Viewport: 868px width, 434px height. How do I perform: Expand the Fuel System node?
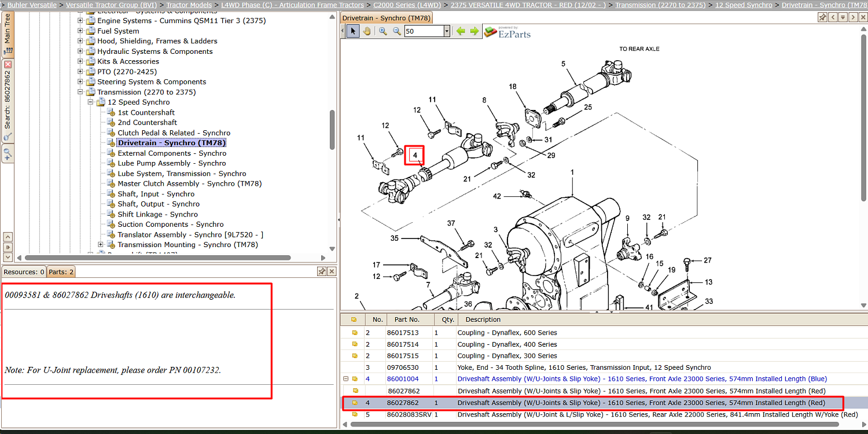click(80, 31)
